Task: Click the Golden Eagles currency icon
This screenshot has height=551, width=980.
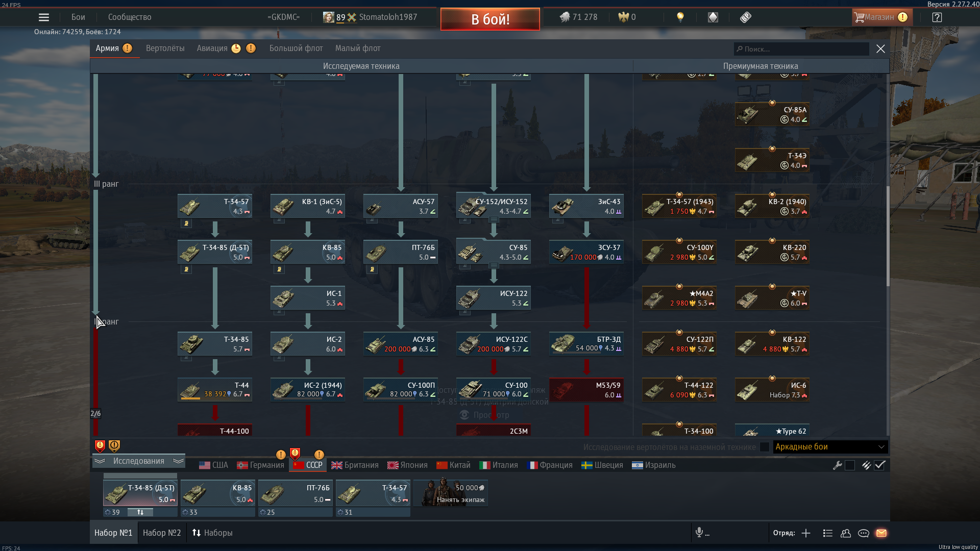Action: click(623, 17)
